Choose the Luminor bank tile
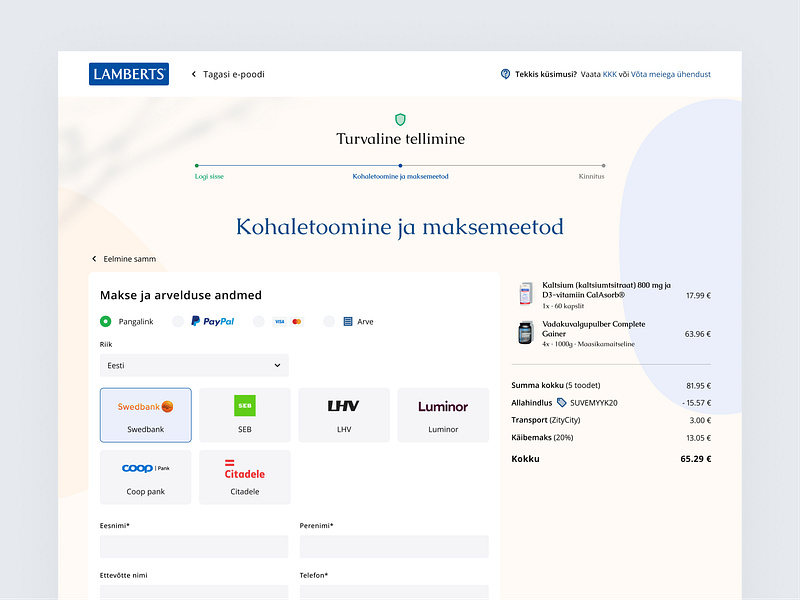 443,415
